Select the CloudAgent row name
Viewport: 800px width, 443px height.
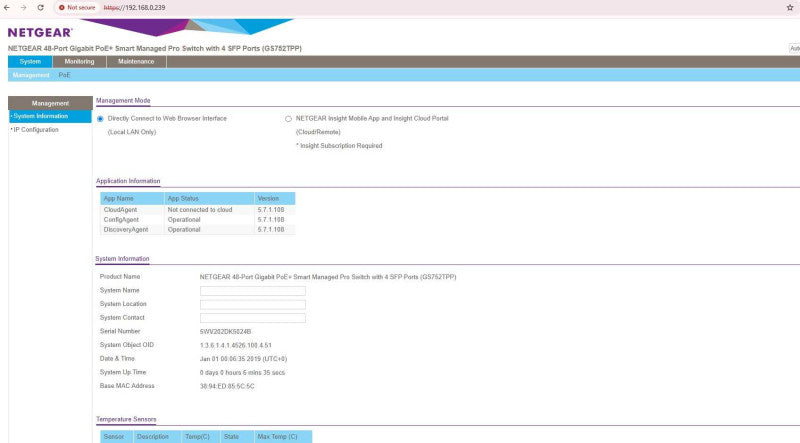pyautogui.click(x=120, y=210)
